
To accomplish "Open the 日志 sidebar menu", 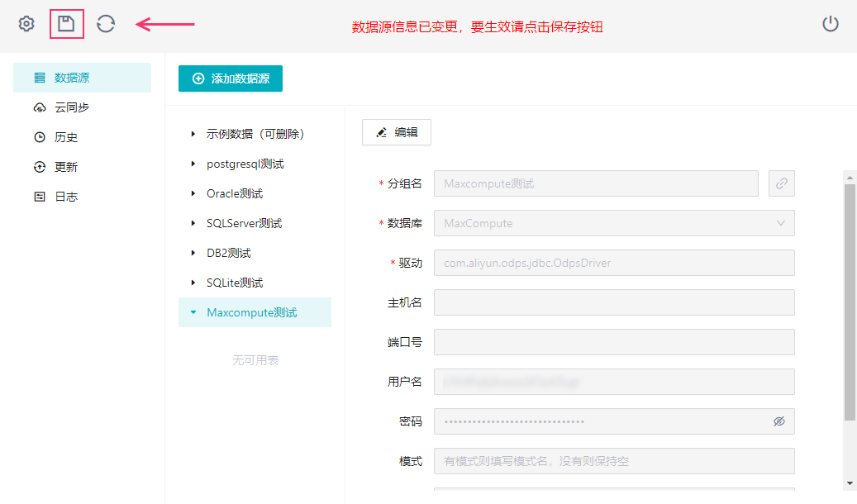I will click(82, 197).
